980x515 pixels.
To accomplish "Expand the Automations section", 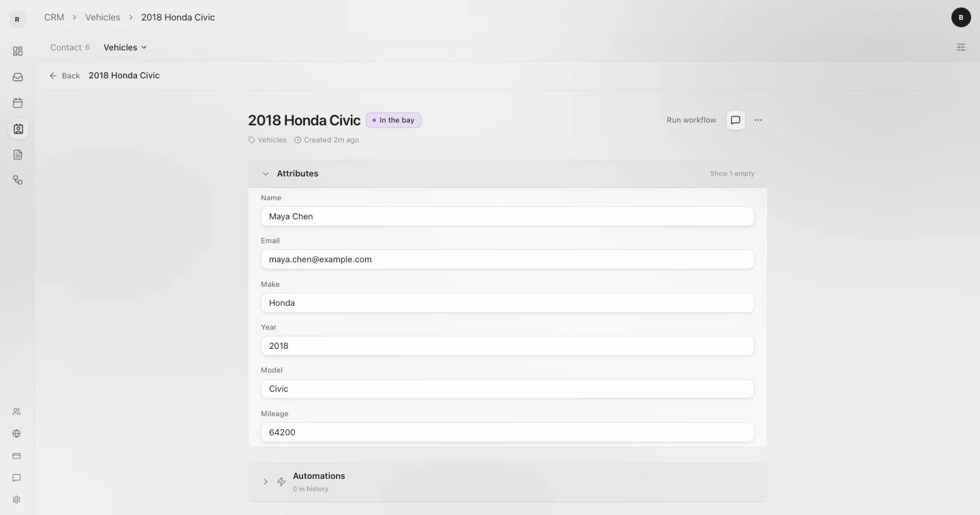I will pos(266,482).
